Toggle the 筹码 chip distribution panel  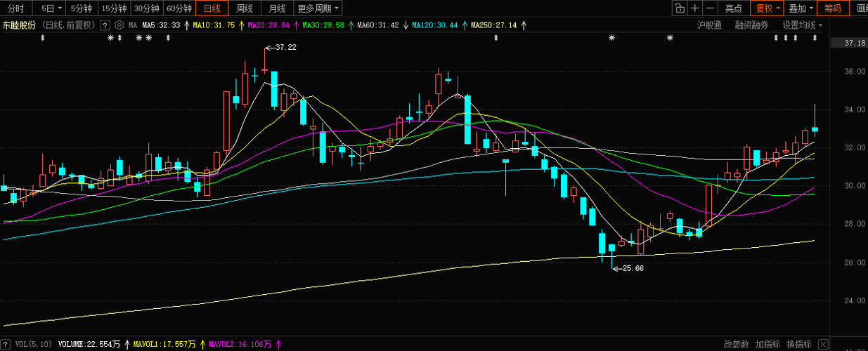(x=834, y=8)
